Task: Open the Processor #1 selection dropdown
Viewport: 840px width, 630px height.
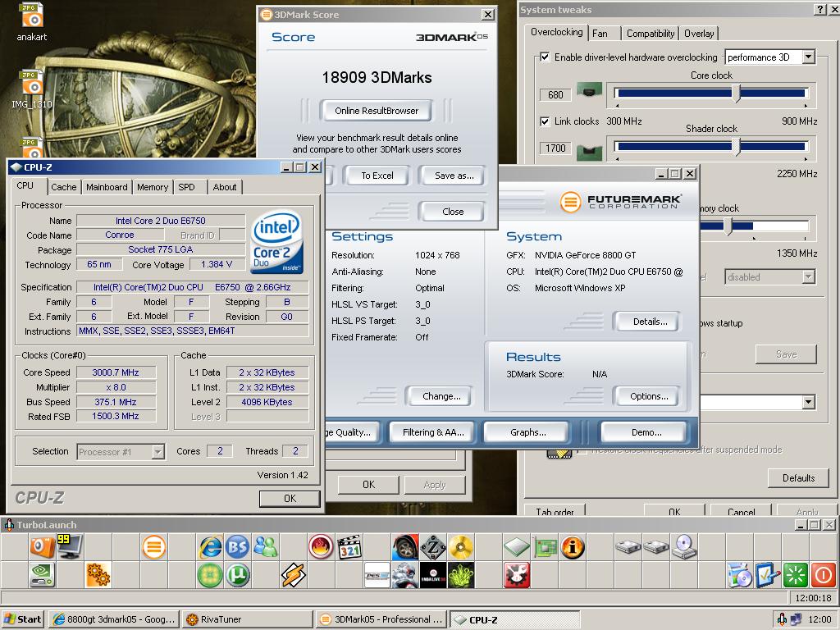Action: pos(157,452)
